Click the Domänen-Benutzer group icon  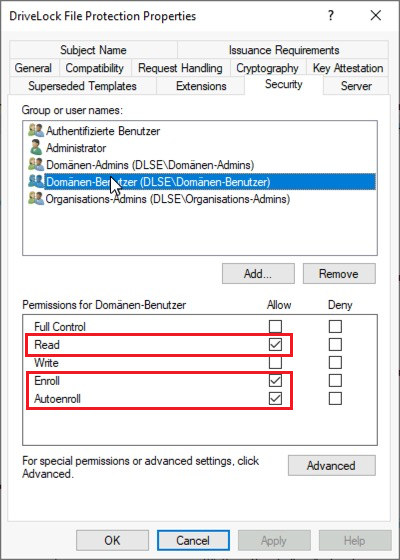(36, 182)
